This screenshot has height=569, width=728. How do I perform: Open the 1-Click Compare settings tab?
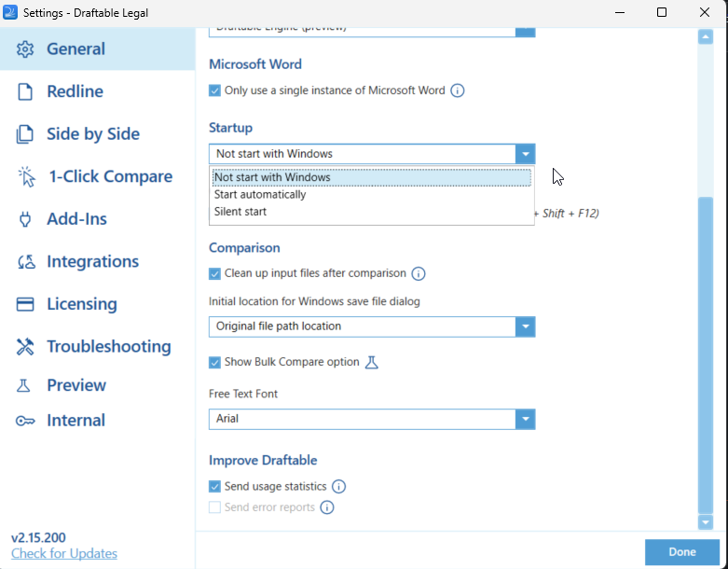click(x=98, y=176)
